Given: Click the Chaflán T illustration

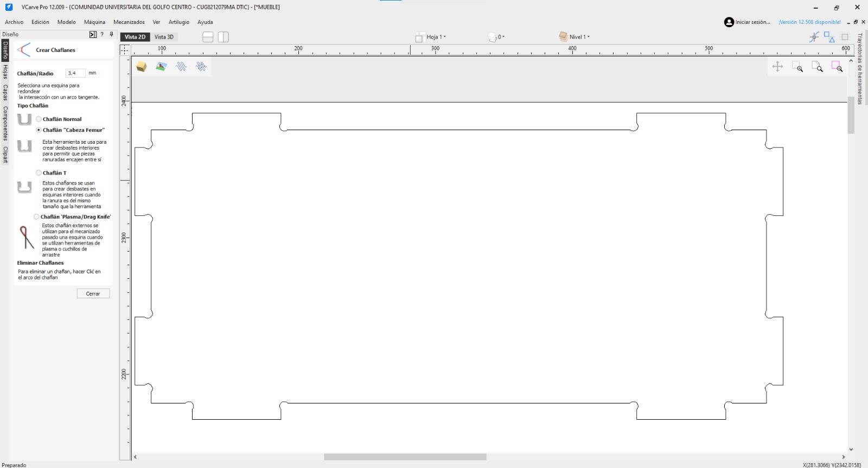Looking at the screenshot, I should pos(24,187).
